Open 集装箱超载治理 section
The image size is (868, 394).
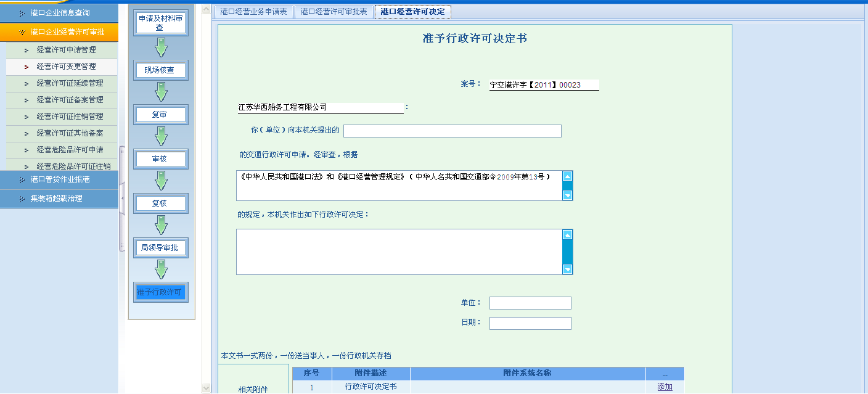59,199
